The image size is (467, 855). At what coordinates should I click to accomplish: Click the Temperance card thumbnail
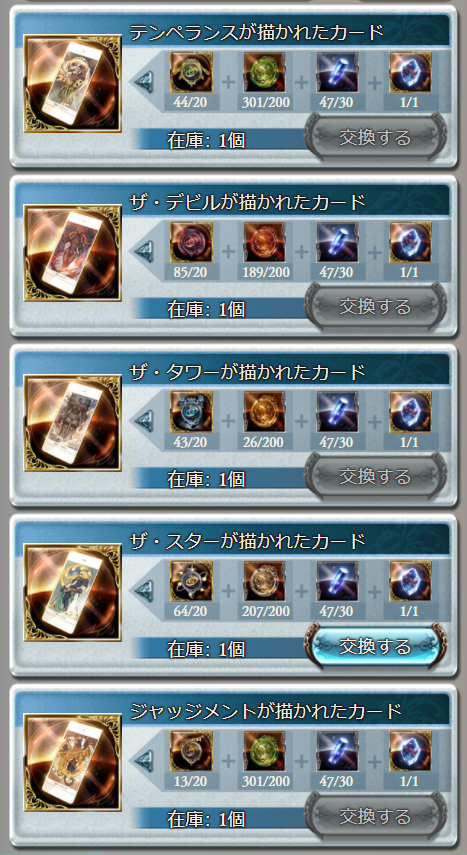73,83
